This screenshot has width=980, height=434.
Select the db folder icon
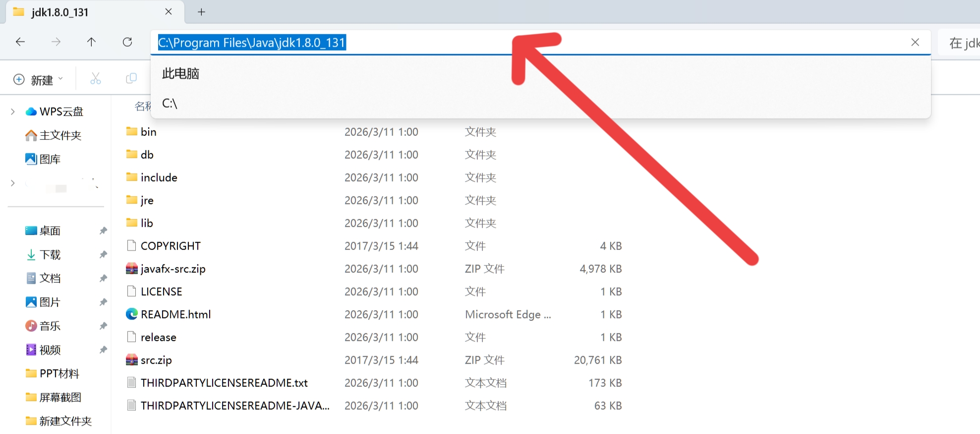tap(131, 154)
